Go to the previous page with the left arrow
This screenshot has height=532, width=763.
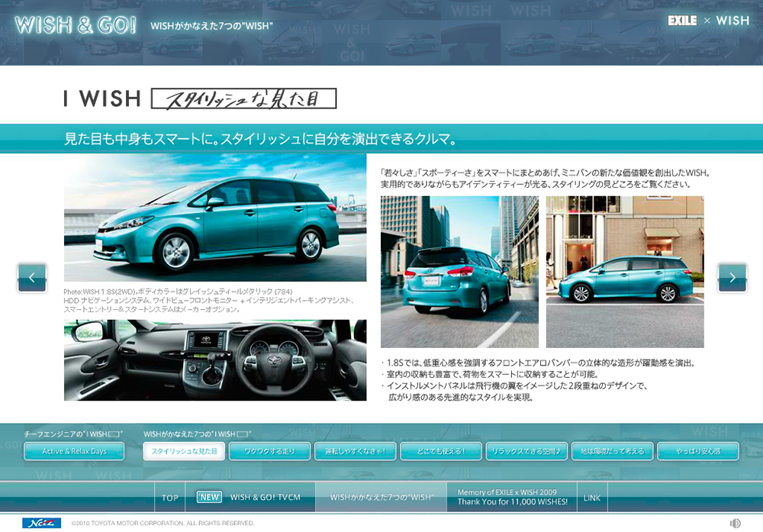[x=32, y=277]
